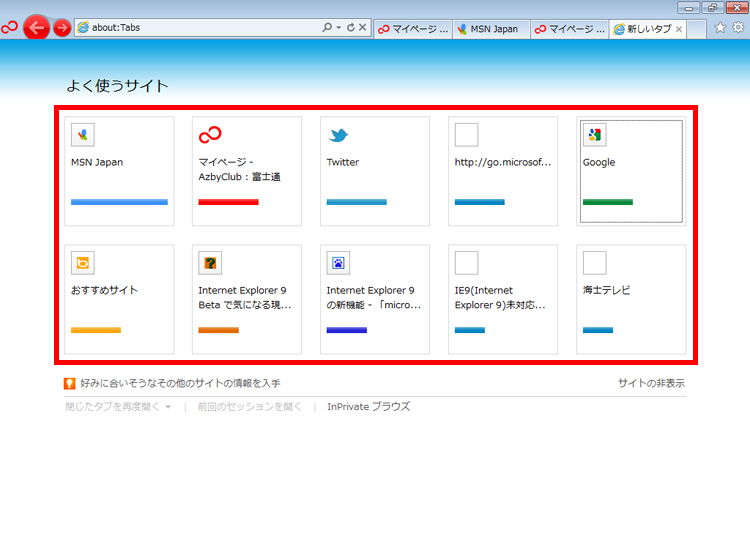Click the address bar search magnifier icon
The height and width of the screenshot is (533, 750).
point(327,27)
